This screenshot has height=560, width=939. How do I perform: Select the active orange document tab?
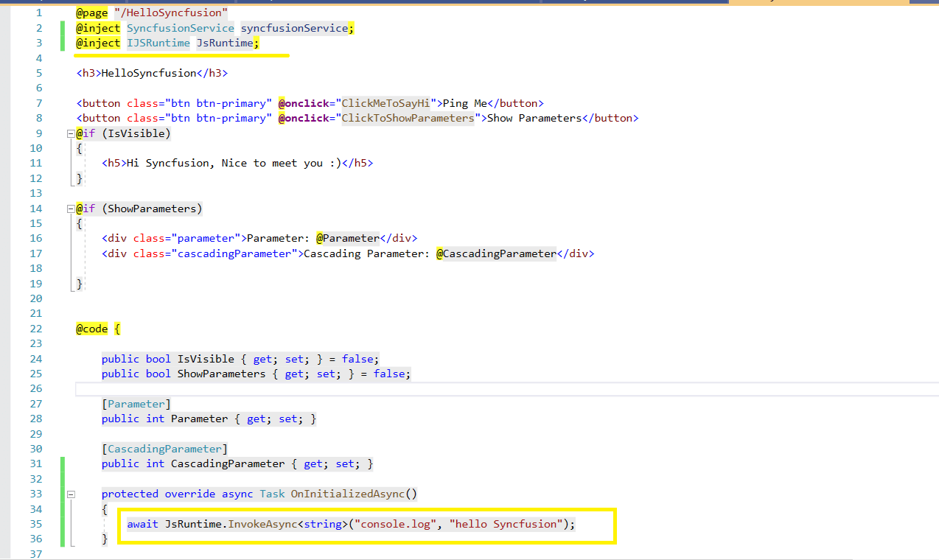833,1
